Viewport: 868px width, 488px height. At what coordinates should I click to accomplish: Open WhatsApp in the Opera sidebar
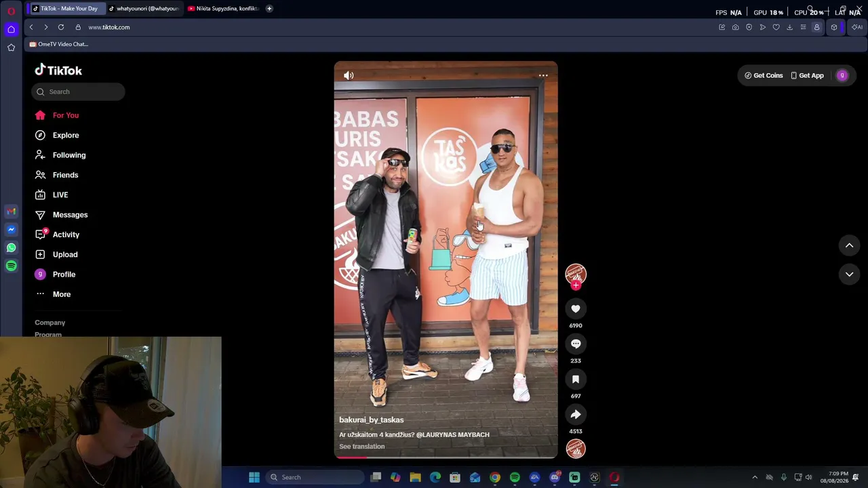pyautogui.click(x=11, y=248)
